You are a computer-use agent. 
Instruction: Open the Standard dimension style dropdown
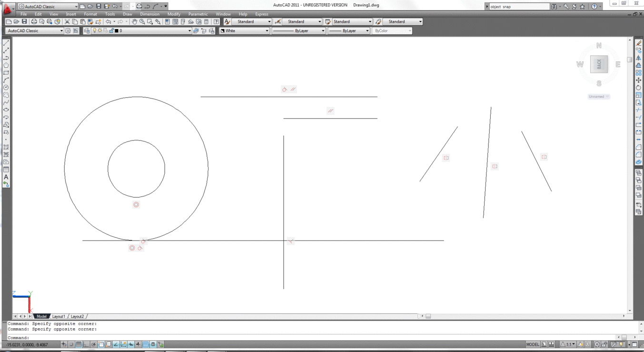302,21
